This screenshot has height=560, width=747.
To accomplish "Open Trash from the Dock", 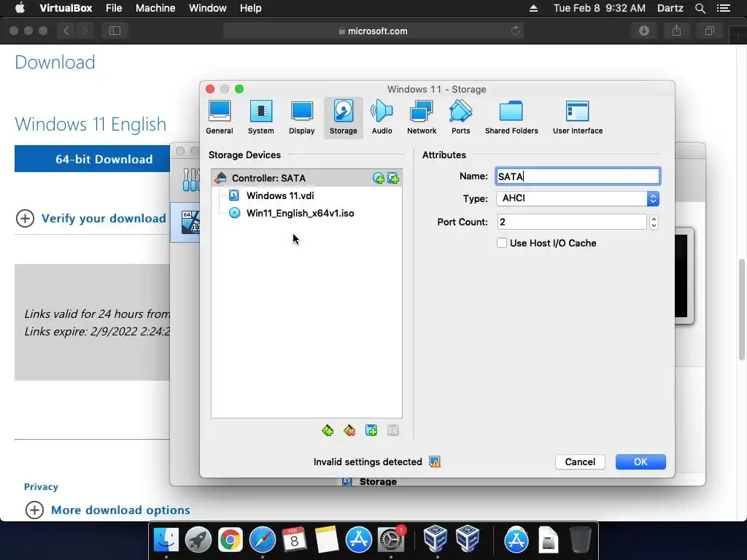I will (580, 540).
